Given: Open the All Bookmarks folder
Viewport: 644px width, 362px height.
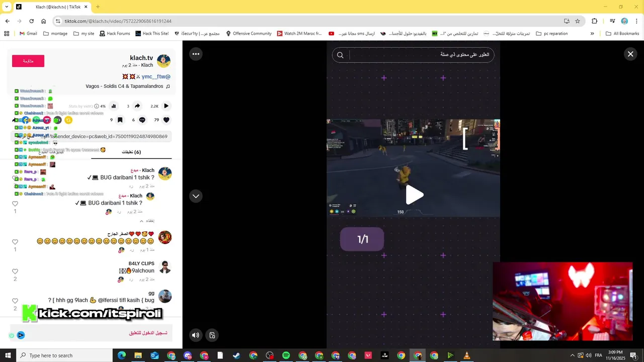Looking at the screenshot, I should click(622, 34).
